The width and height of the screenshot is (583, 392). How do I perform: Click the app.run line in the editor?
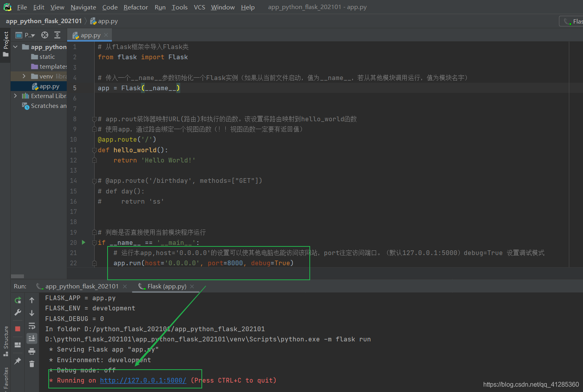[x=203, y=263]
